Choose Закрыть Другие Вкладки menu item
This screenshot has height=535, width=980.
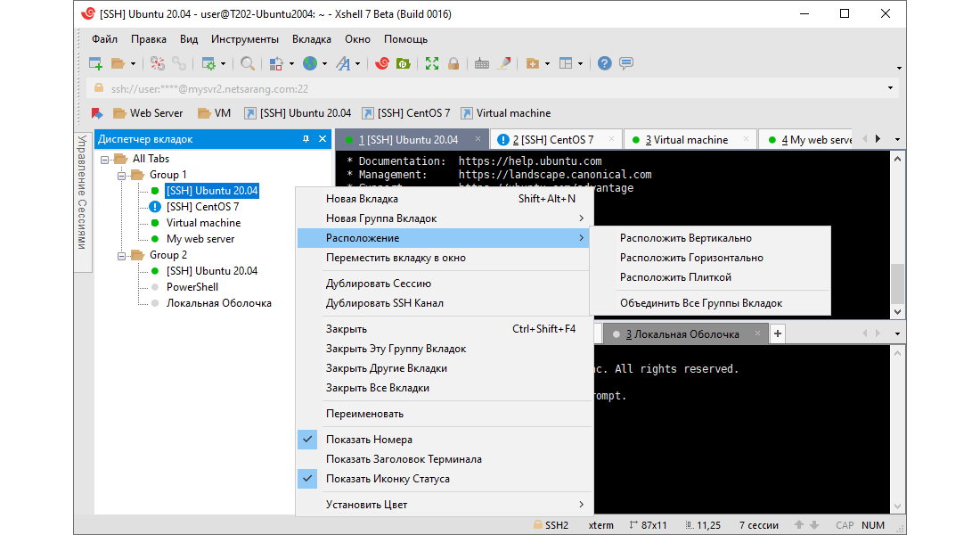click(x=445, y=368)
